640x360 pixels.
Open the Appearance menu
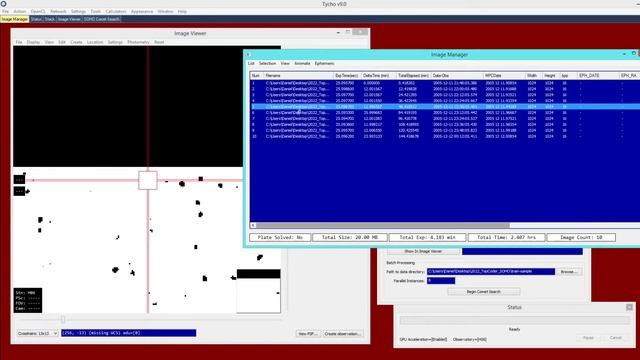click(142, 11)
